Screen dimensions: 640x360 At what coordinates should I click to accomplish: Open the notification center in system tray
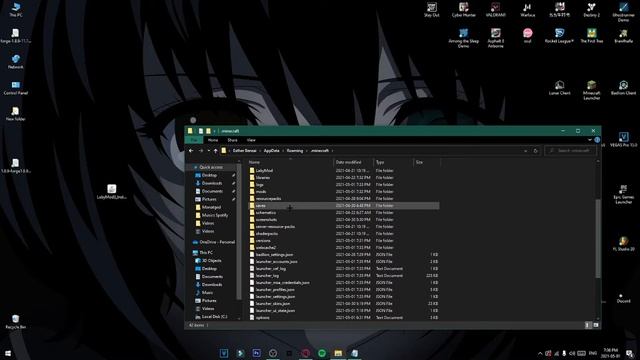[x=630, y=353]
